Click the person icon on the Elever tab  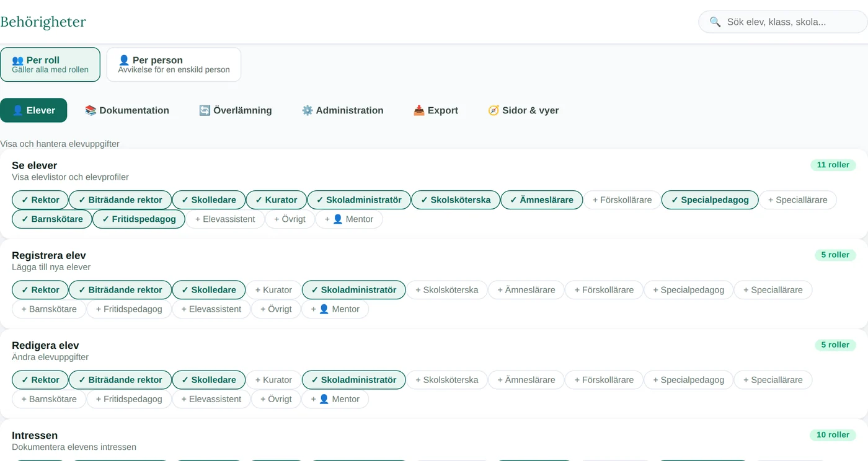18,110
